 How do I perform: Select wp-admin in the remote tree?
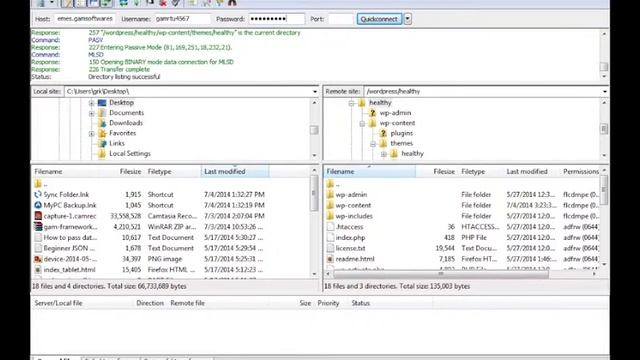(x=395, y=113)
